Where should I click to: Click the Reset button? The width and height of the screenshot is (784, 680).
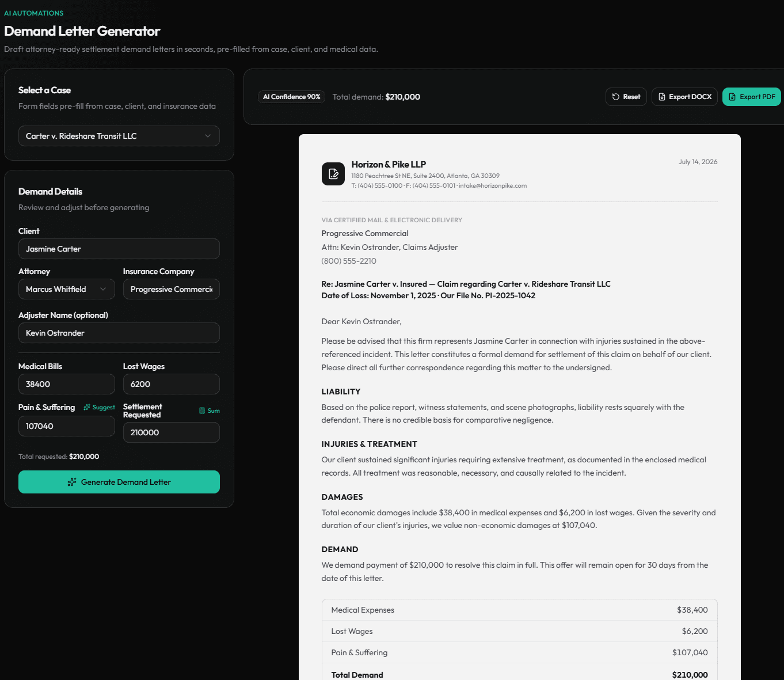[626, 97]
